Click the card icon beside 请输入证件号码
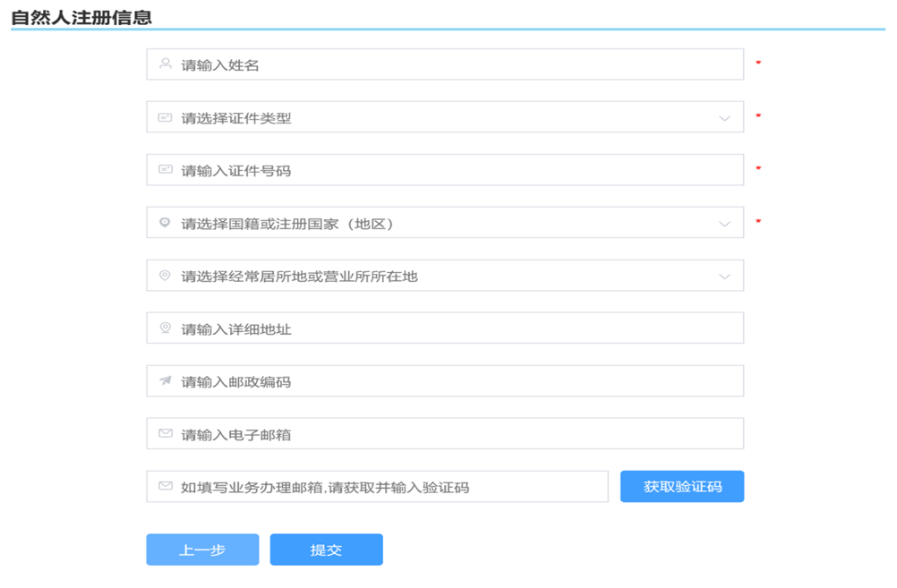Viewport: 897px width, 588px height. pos(165,169)
